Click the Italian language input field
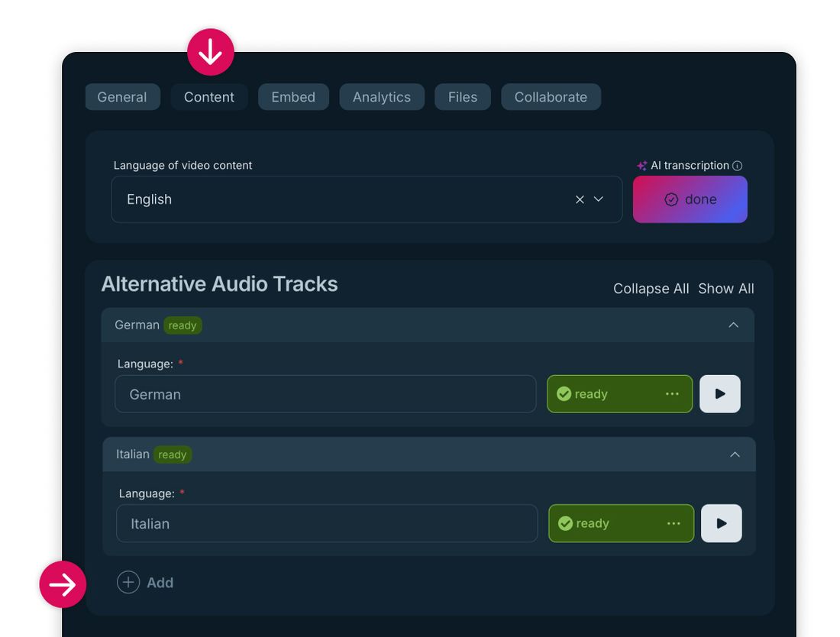 click(x=327, y=523)
